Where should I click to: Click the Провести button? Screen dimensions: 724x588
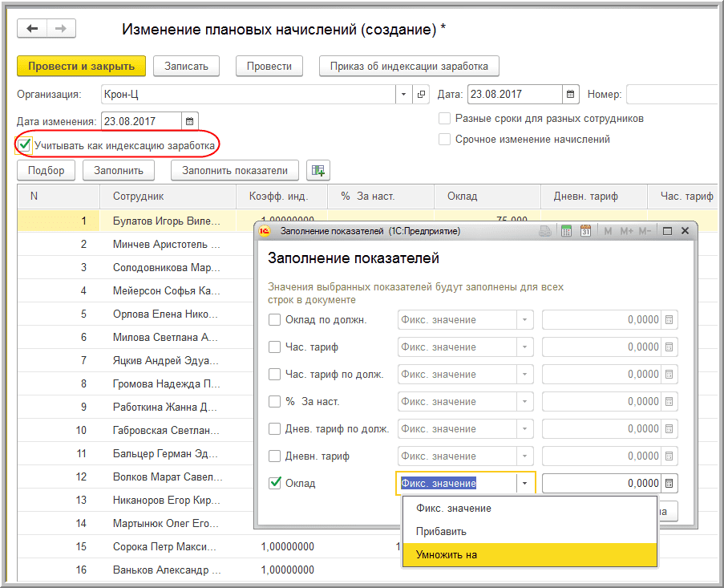[269, 66]
